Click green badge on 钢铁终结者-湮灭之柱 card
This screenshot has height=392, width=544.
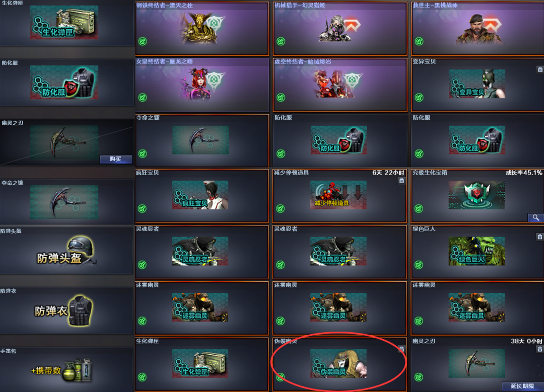click(142, 41)
